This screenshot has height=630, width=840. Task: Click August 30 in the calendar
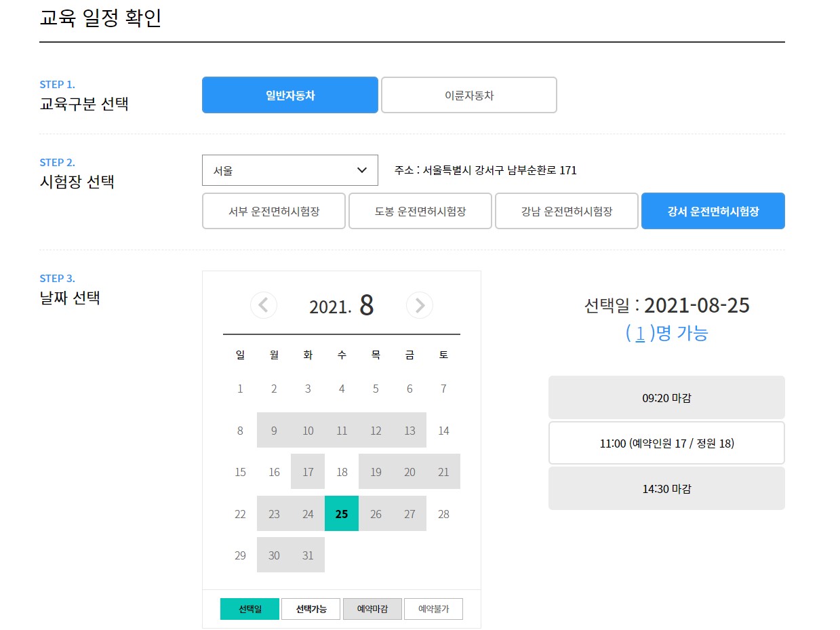coord(274,555)
